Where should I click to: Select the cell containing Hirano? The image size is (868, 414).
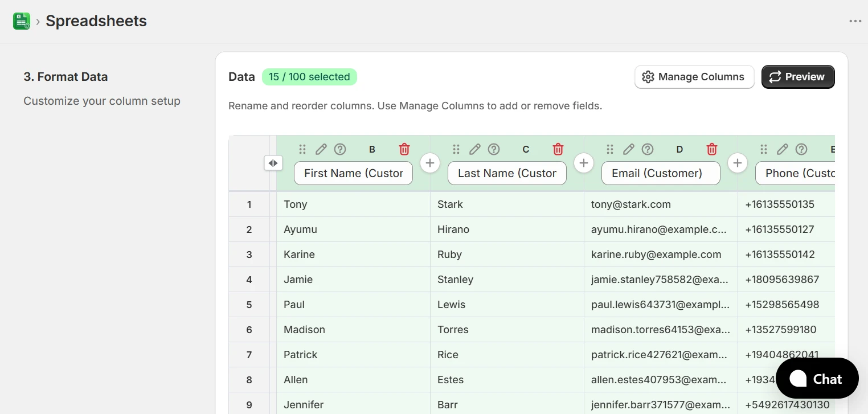[x=507, y=229]
